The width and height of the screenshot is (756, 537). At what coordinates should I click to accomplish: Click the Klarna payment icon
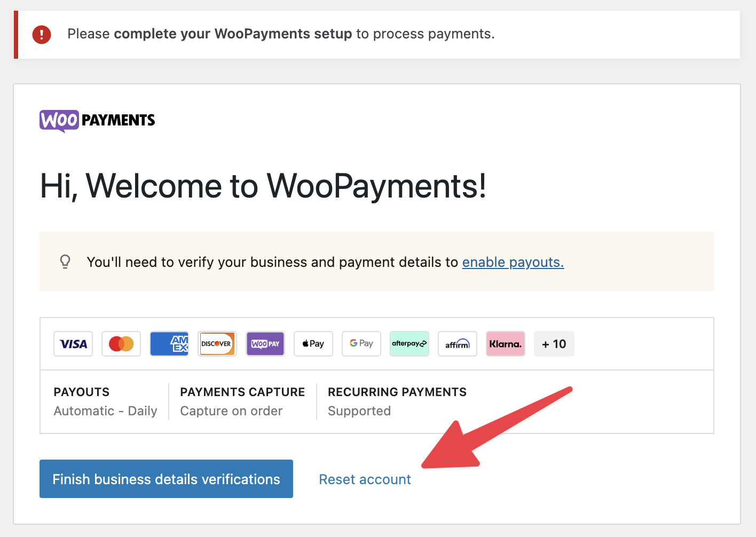tap(505, 344)
